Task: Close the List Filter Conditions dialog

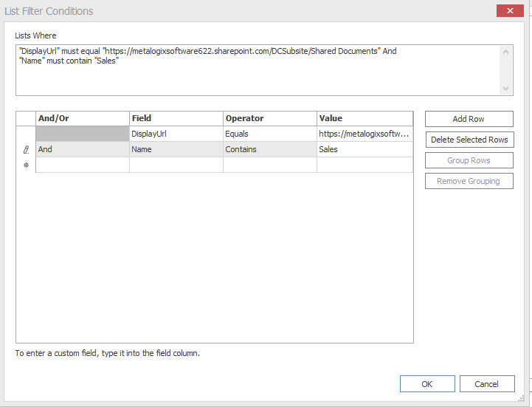Action: pyautogui.click(x=510, y=11)
